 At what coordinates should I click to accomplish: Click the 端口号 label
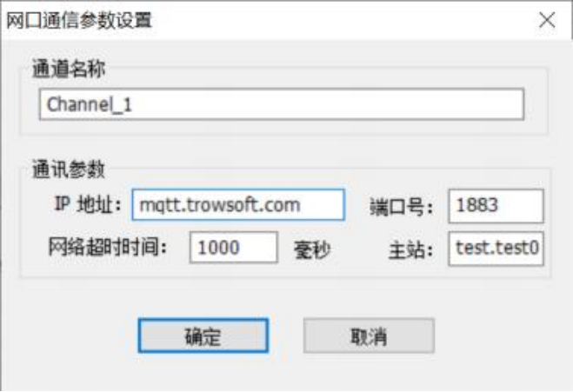pyautogui.click(x=401, y=207)
